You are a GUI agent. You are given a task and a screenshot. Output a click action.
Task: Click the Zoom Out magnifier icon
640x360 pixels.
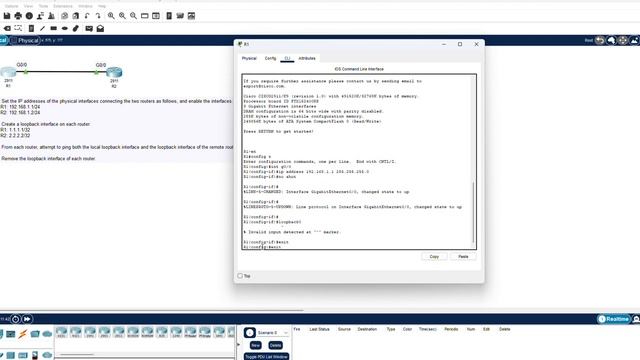pos(133,16)
